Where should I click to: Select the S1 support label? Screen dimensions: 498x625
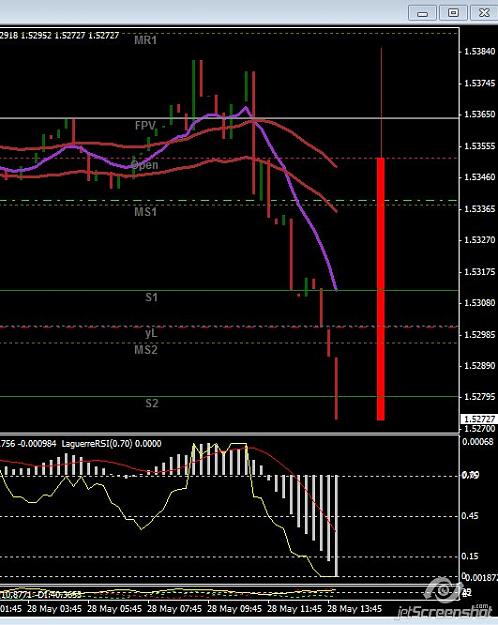click(151, 297)
